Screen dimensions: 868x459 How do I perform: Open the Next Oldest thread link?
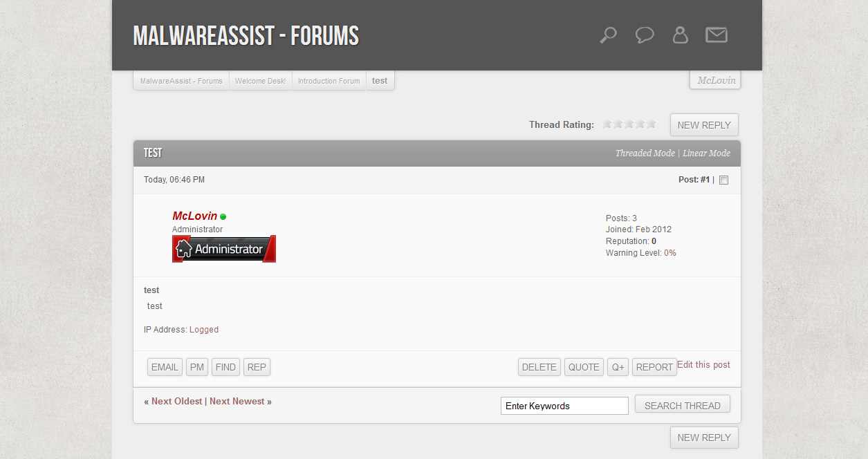[x=177, y=401]
